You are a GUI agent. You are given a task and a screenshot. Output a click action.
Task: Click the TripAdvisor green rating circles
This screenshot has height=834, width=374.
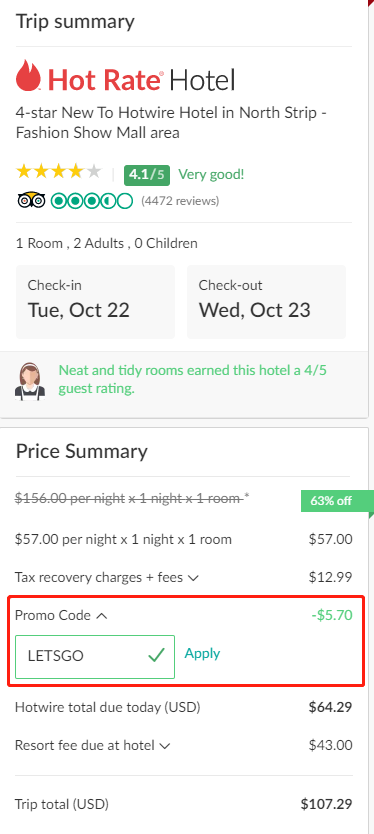92,201
